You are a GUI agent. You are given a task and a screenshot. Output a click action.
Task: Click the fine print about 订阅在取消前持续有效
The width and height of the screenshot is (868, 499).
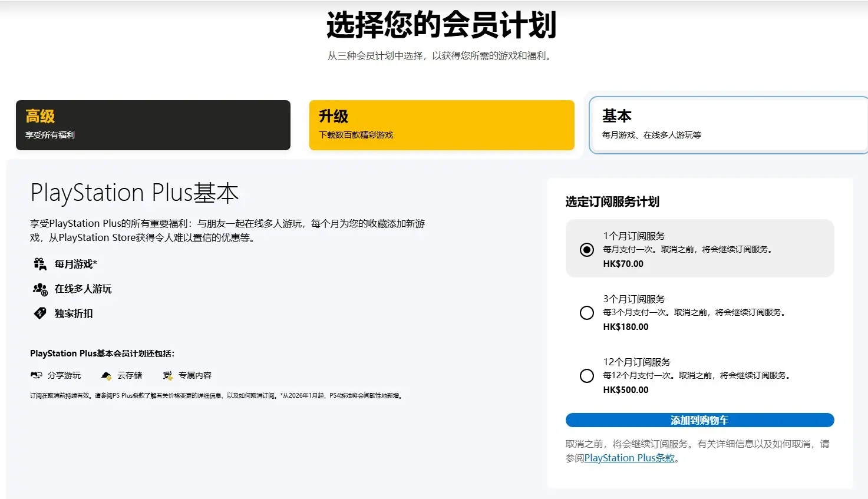pyautogui.click(x=217, y=396)
